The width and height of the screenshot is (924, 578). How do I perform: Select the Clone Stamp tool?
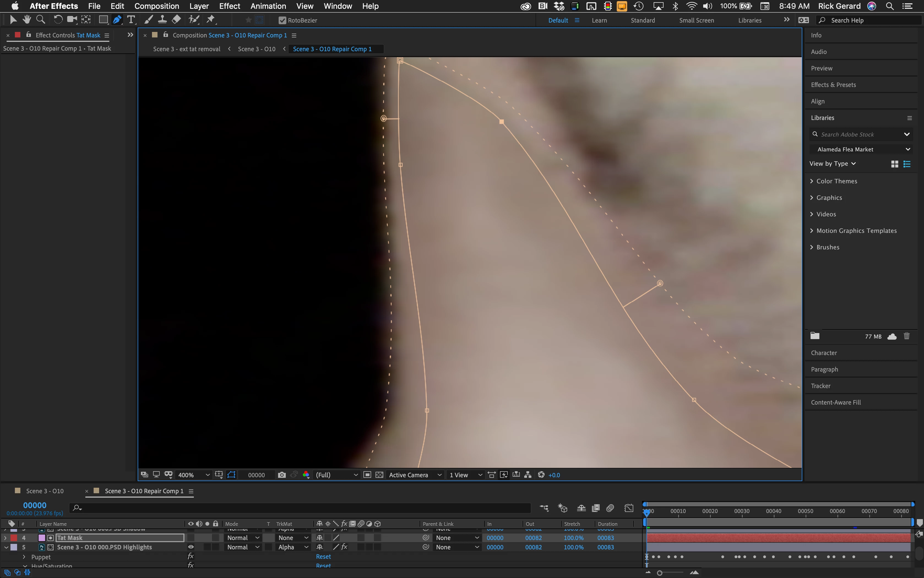tap(162, 20)
